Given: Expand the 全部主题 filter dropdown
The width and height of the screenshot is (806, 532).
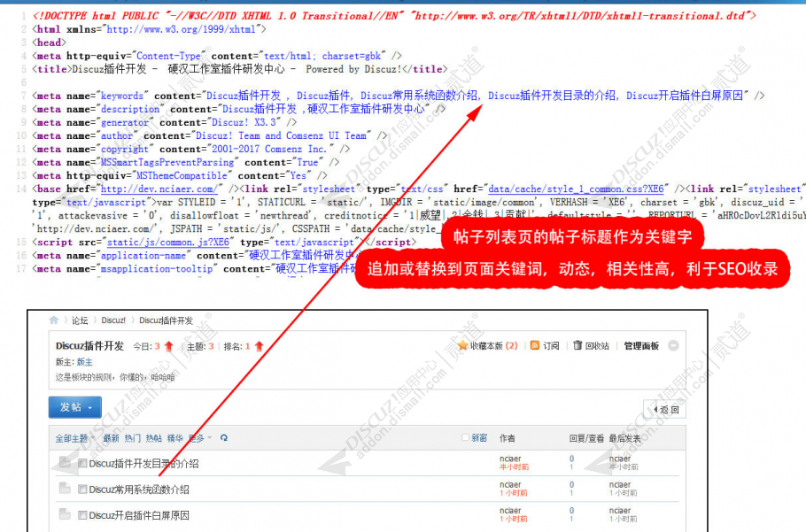Looking at the screenshot, I should click(x=75, y=438).
